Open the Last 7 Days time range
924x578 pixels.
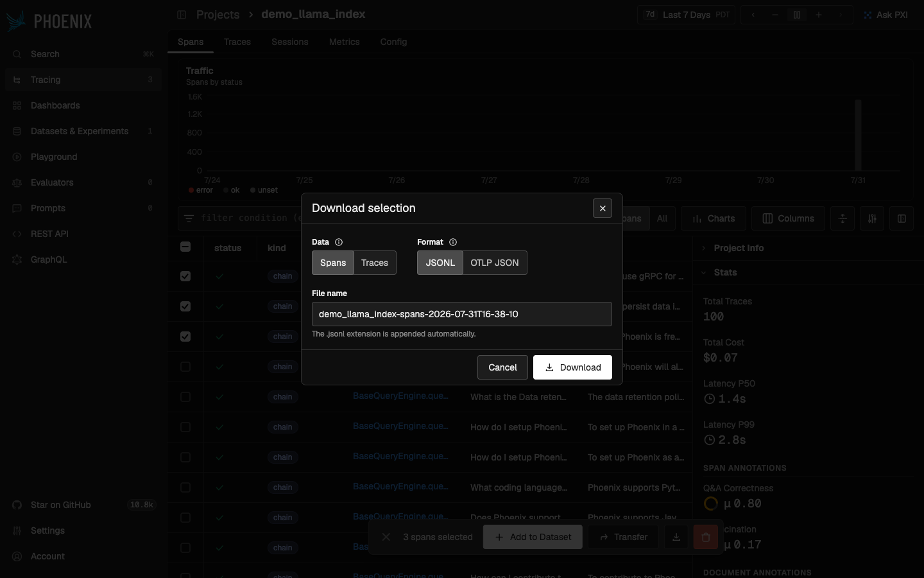coord(687,15)
